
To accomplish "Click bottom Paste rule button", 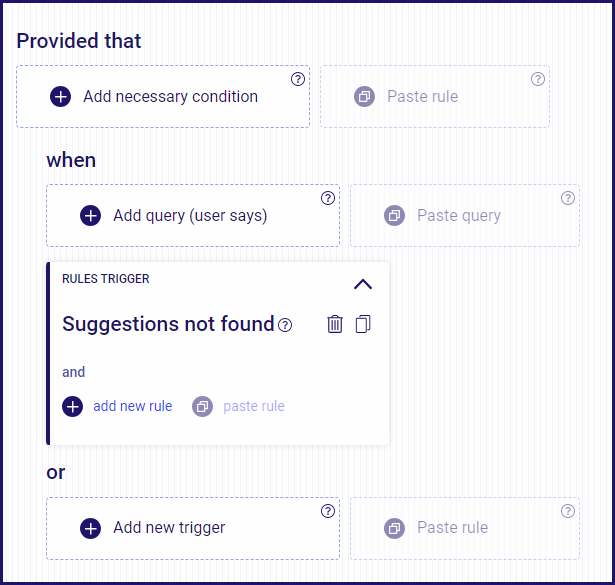I will tap(465, 528).
